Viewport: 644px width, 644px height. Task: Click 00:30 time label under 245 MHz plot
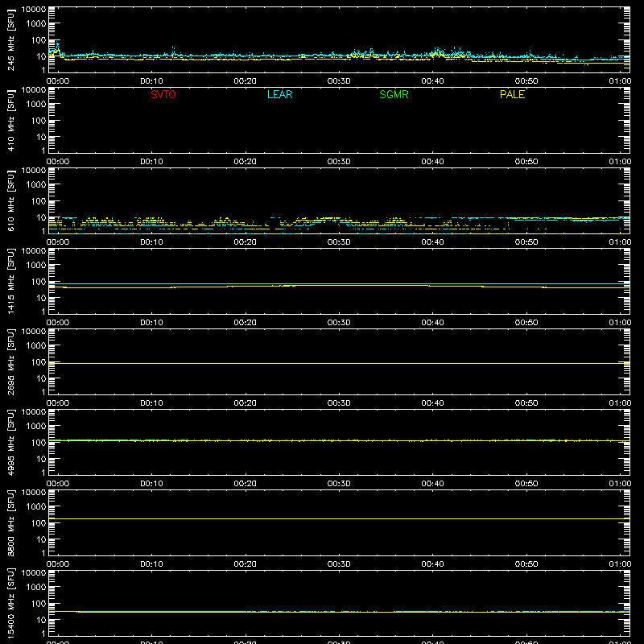(339, 81)
